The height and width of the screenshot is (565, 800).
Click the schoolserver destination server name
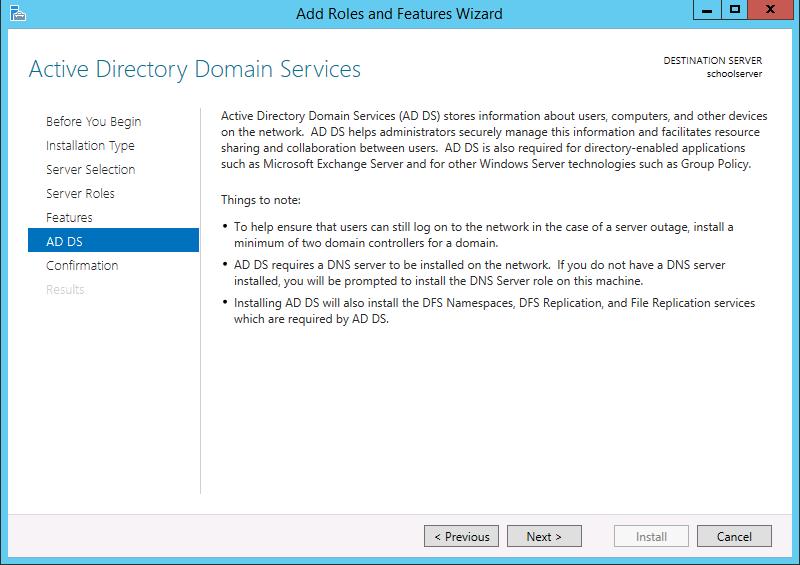(734, 74)
